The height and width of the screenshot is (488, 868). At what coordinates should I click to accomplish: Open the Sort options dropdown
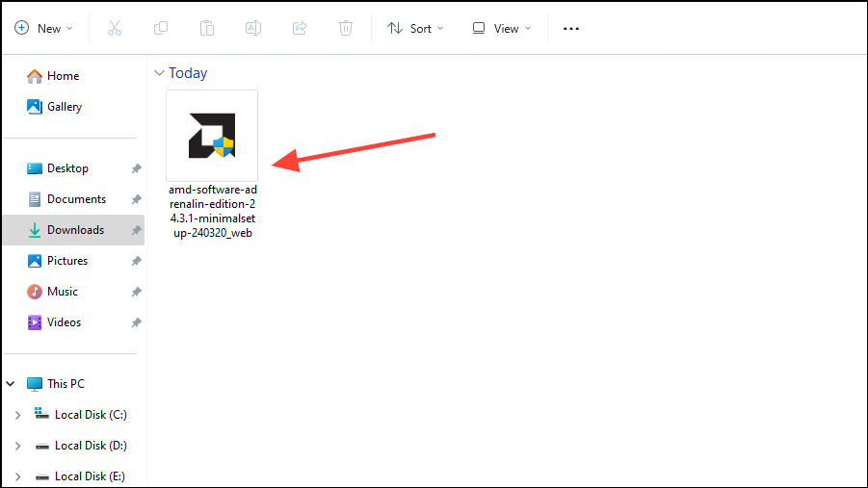[415, 28]
